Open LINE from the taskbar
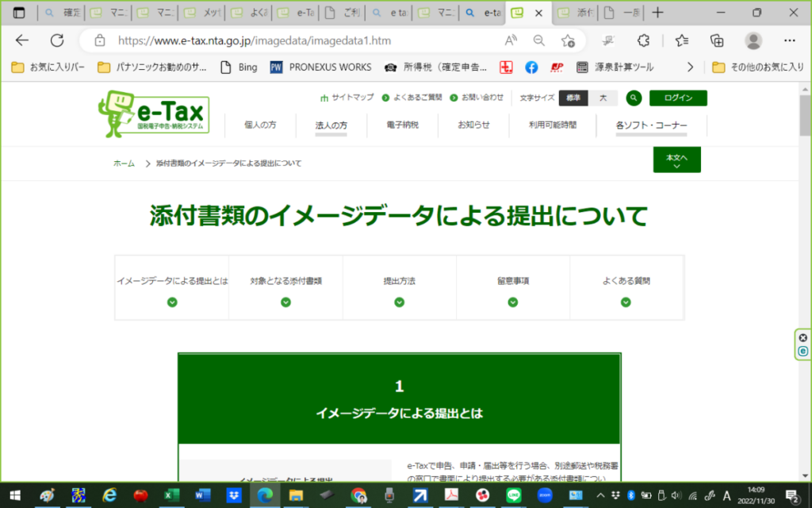812x508 pixels. tap(513, 495)
